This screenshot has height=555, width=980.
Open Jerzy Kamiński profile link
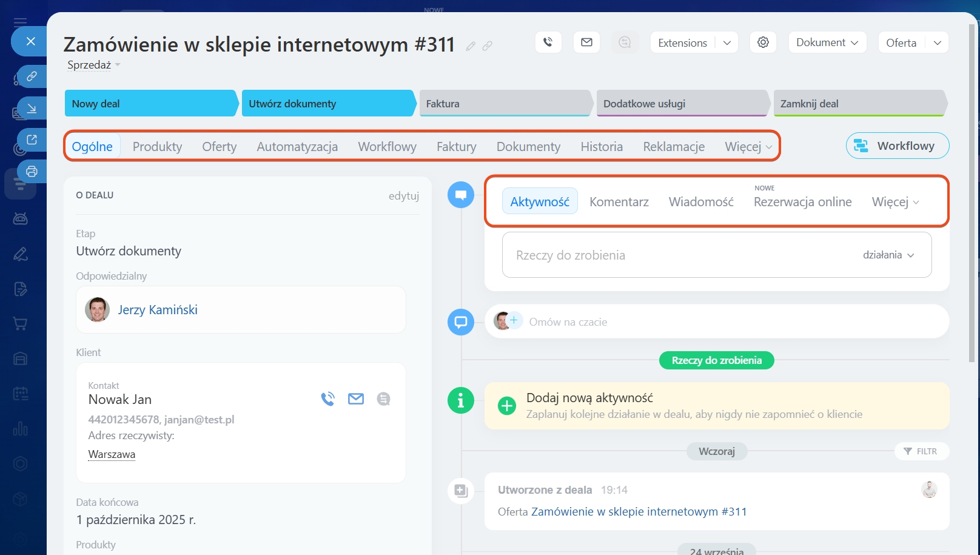(158, 310)
